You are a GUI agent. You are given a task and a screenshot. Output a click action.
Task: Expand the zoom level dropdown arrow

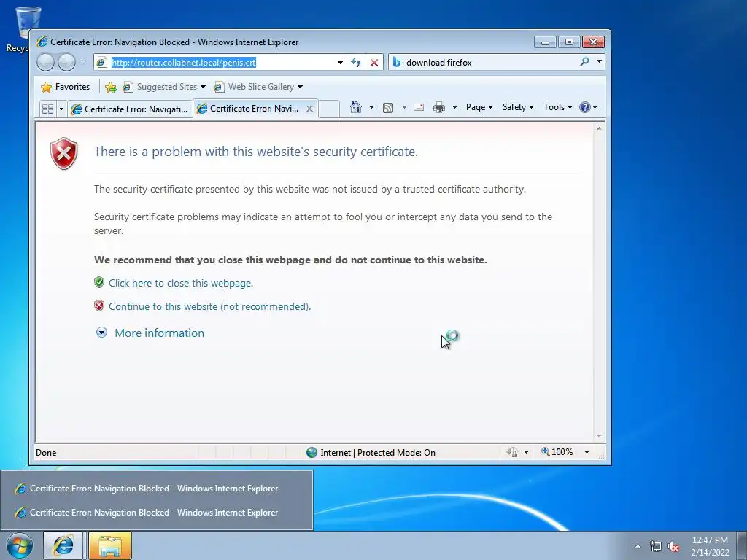pos(587,452)
